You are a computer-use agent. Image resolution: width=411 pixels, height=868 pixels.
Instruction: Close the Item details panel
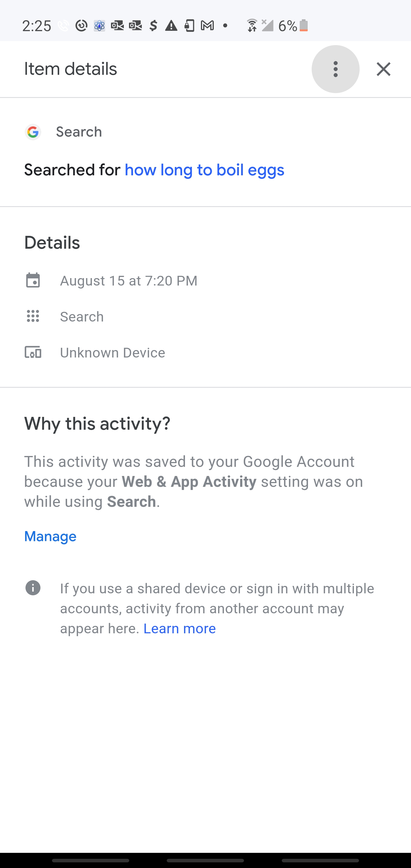coord(383,69)
